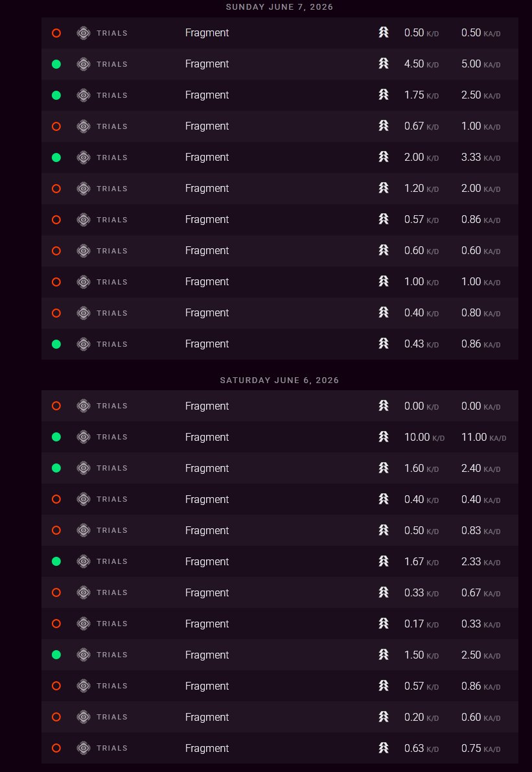The width and height of the screenshot is (532, 772).
Task: Click the TRIALS label on the 1.50 K/D row
Action: tap(112, 655)
